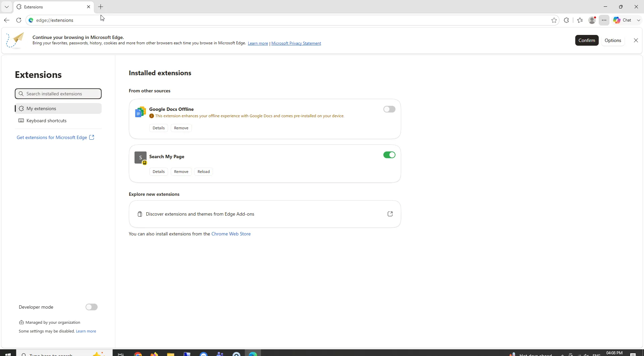Disable the Search My Page extension
Image resolution: width=644 pixels, height=356 pixels.
(389, 155)
